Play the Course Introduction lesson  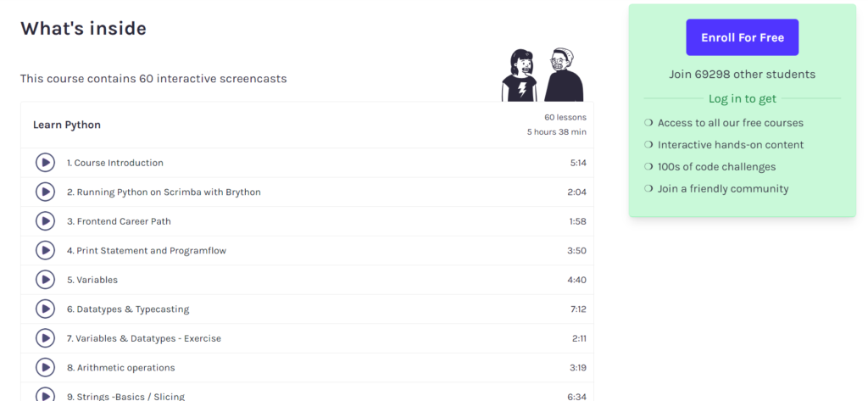(46, 163)
